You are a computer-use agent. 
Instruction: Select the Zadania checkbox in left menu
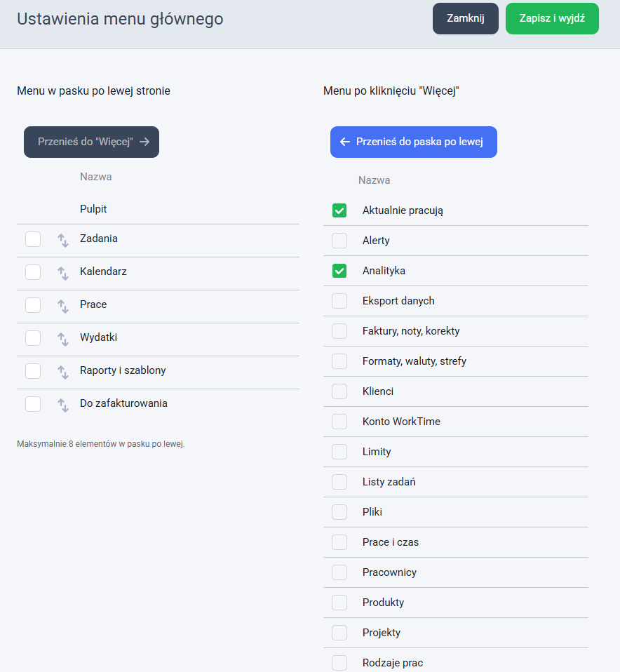(33, 239)
